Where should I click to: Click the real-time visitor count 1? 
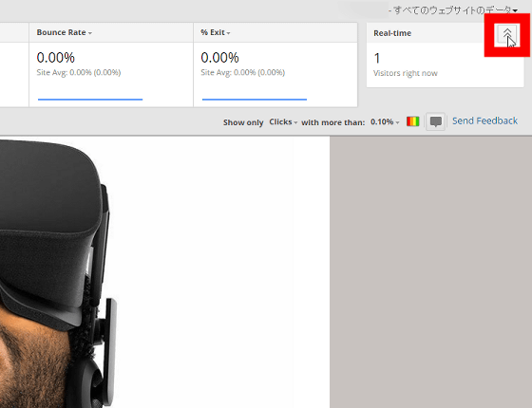[x=376, y=58]
